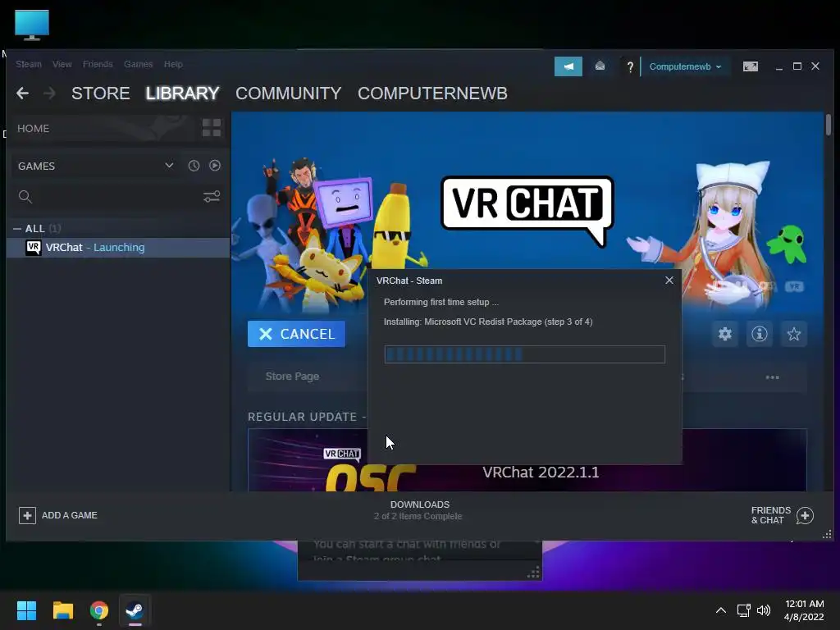Click the library page vertical scrollbar
Viewport: 840px width, 630px height.
point(829,125)
